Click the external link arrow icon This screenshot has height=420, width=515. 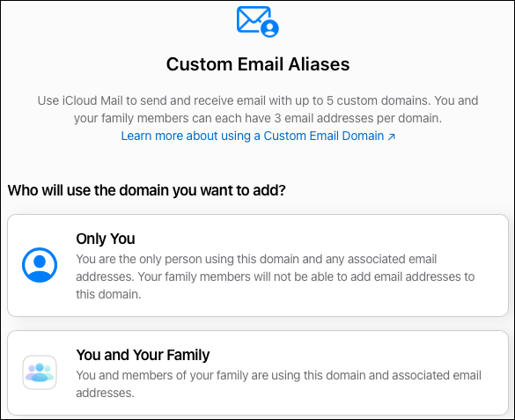391,136
